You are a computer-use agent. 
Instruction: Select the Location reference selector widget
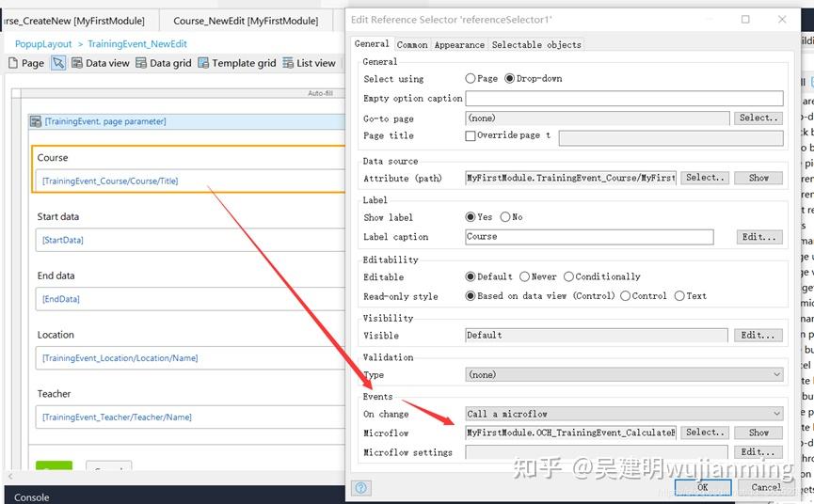[x=190, y=358]
